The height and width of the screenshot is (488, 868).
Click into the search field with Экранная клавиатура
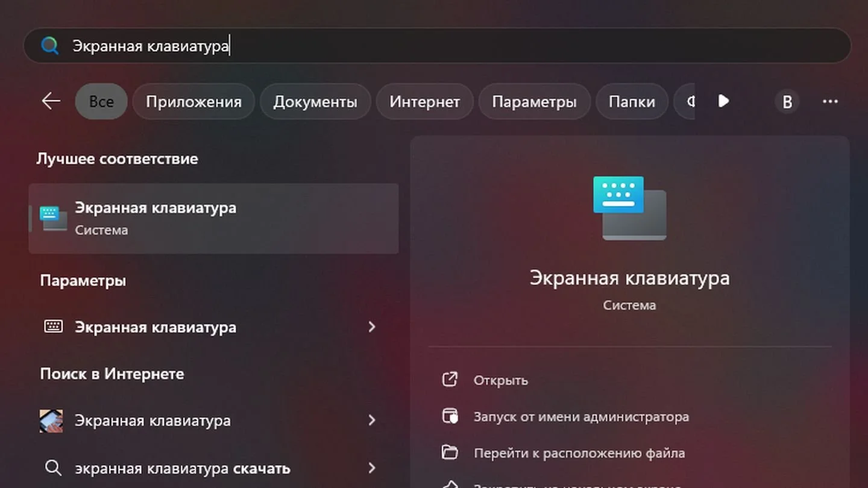point(437,46)
